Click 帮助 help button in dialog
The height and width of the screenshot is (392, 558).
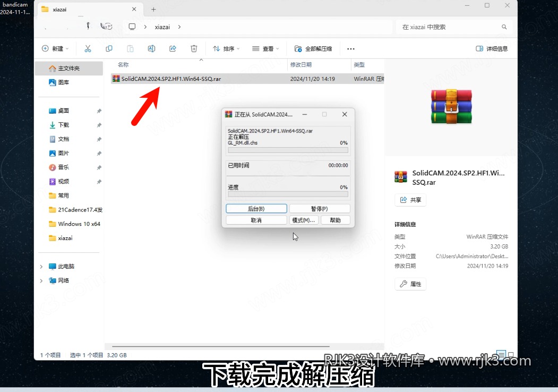click(335, 220)
